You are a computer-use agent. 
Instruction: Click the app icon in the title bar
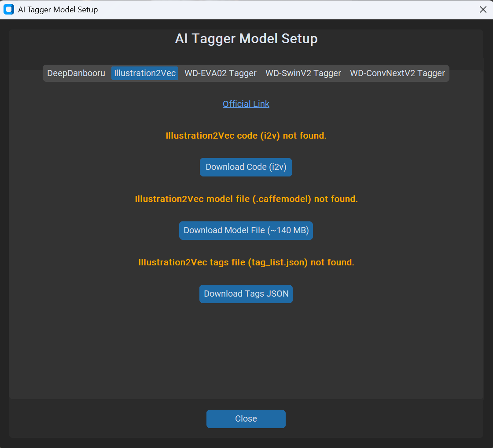(x=8, y=9)
